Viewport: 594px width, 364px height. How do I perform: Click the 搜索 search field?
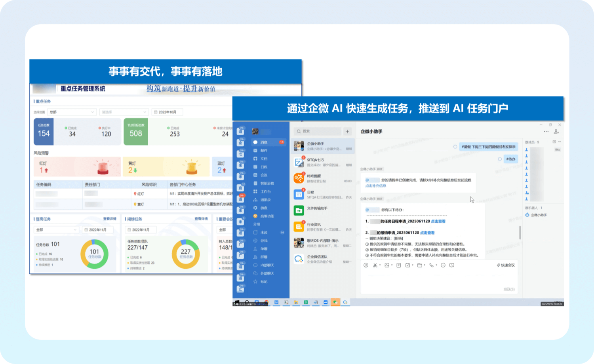pyautogui.click(x=318, y=131)
